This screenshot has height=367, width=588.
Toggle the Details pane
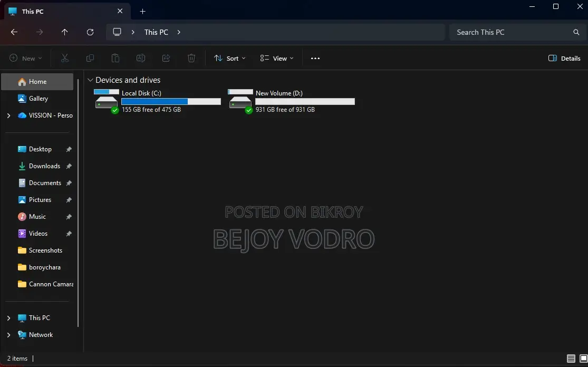[564, 58]
